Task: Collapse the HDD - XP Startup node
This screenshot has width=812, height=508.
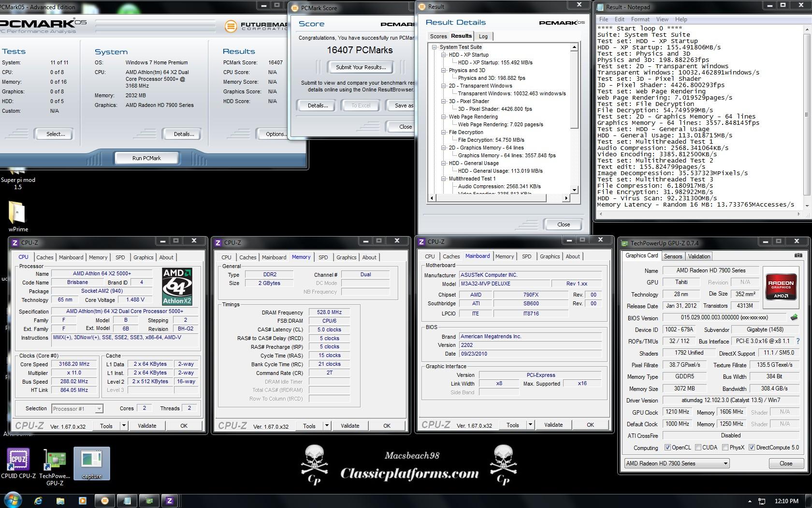Action: point(444,55)
